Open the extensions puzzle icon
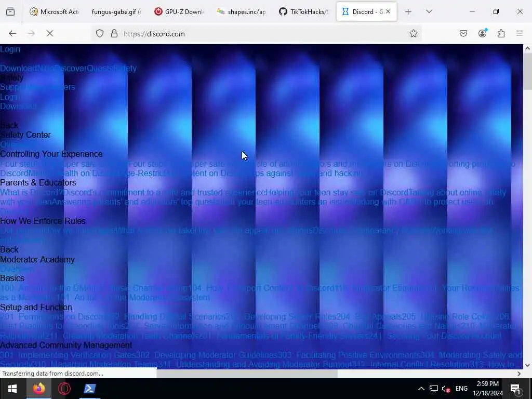 click(x=501, y=33)
